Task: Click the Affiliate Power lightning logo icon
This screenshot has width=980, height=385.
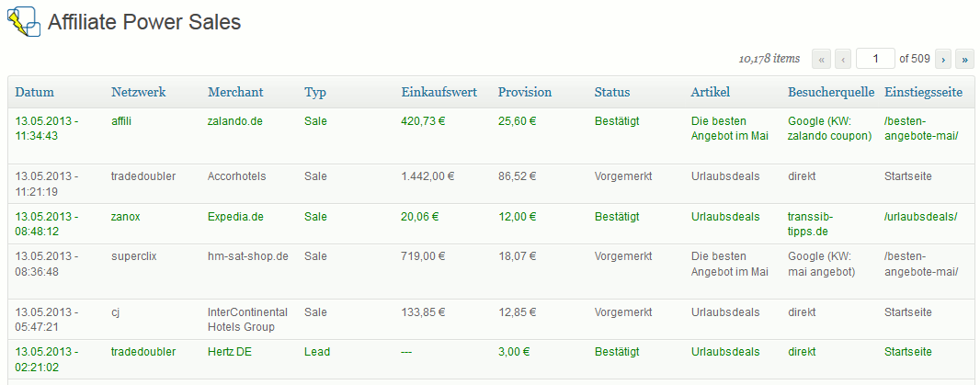Action: (24, 22)
